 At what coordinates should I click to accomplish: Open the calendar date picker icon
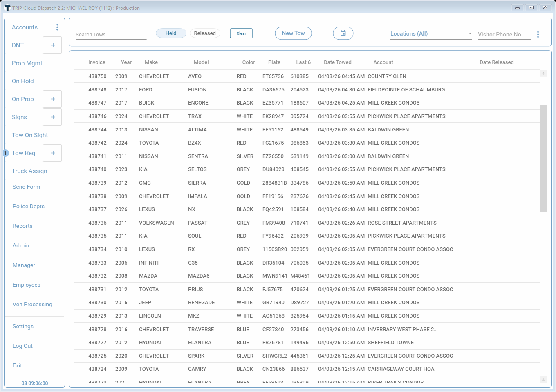[x=343, y=33]
